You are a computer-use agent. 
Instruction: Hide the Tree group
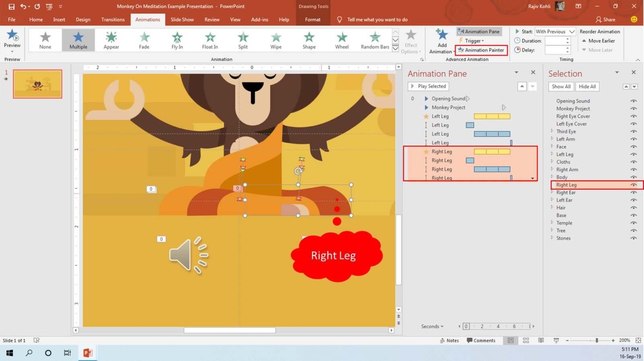634,230
